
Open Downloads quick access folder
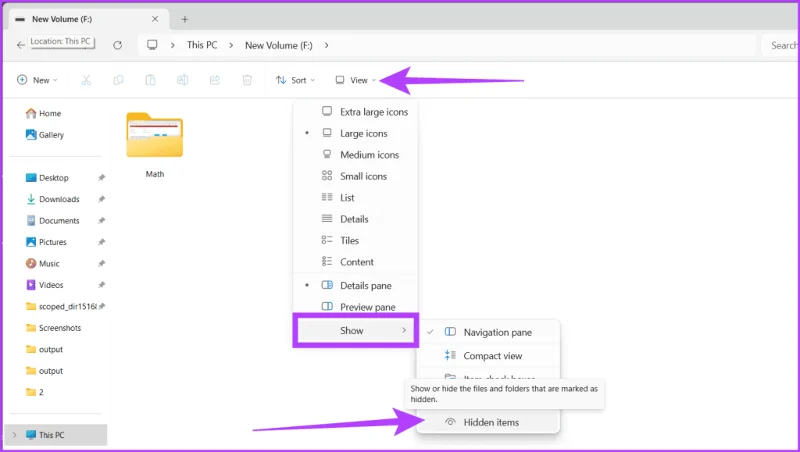coord(53,199)
